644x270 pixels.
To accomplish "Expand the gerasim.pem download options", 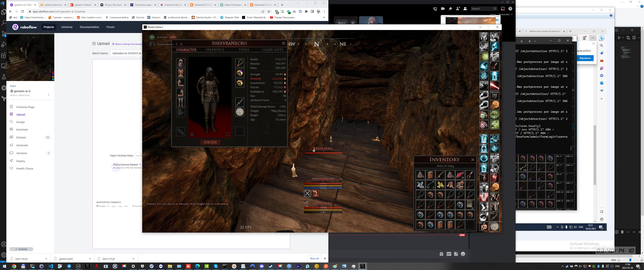I will (90, 259).
